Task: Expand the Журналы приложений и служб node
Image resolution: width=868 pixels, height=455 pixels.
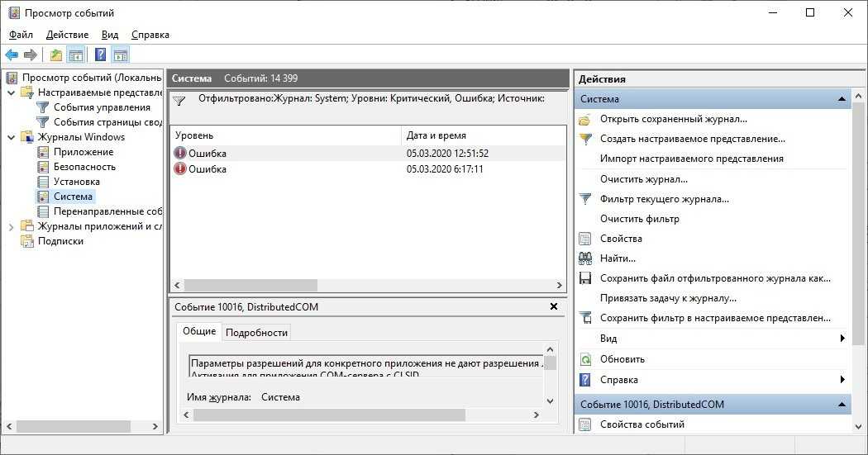Action: coord(11,226)
